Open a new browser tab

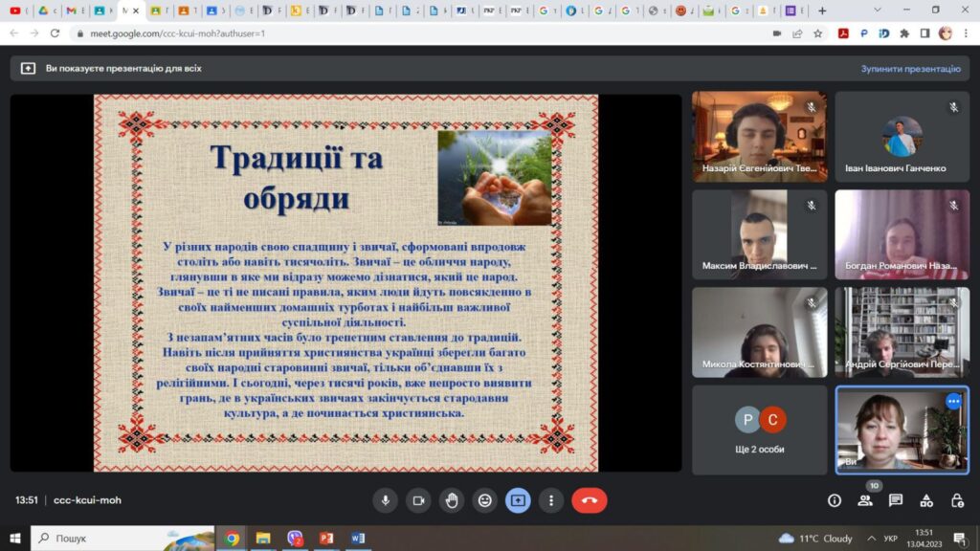click(822, 11)
